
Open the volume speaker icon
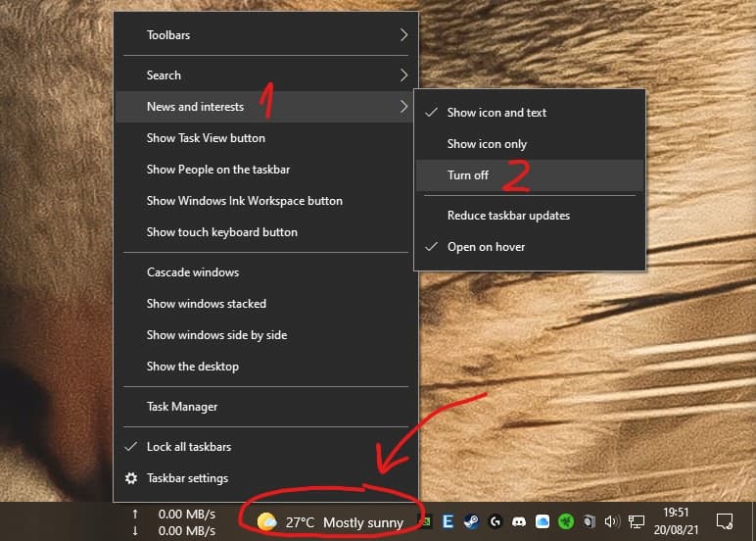point(612,521)
